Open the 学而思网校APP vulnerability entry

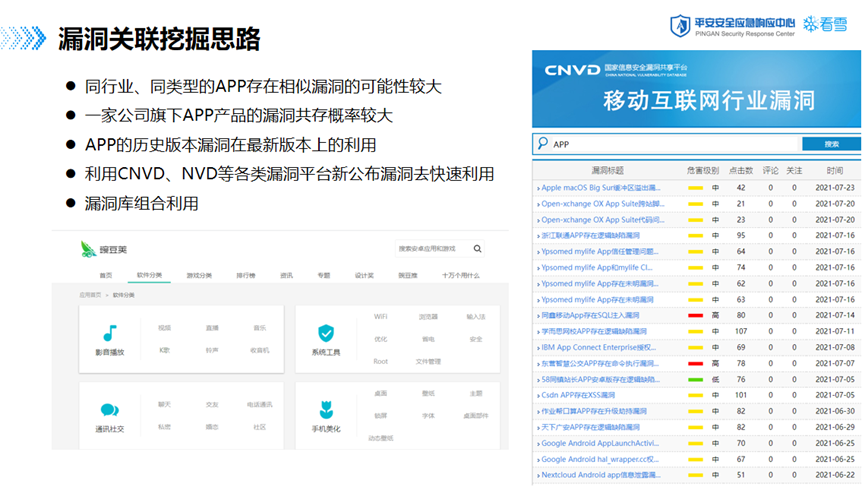594,331
